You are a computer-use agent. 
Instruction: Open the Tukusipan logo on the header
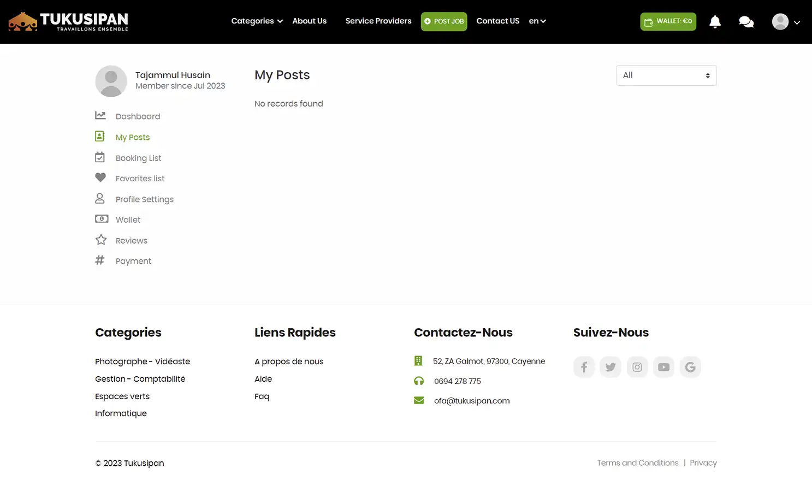pyautogui.click(x=67, y=21)
